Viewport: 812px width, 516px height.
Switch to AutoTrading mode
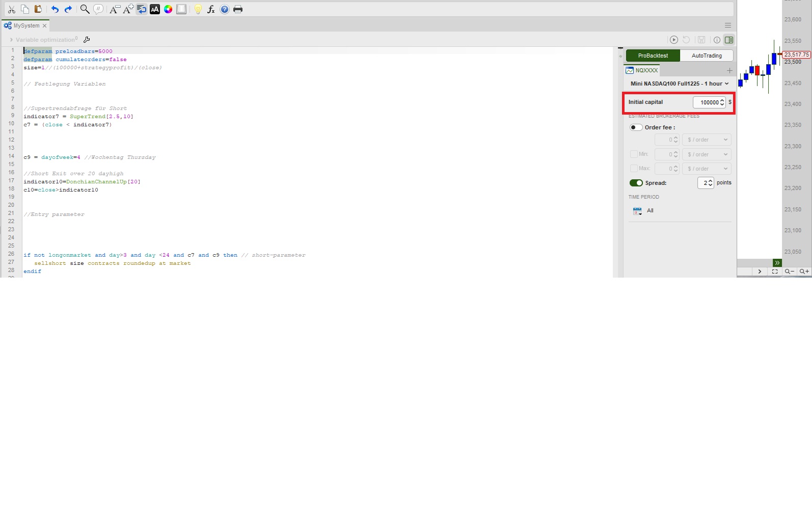point(707,56)
